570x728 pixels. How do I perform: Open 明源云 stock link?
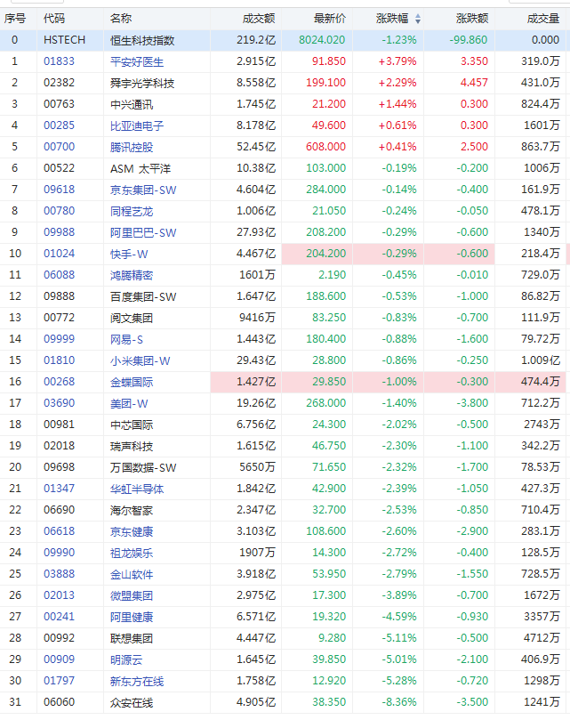126,659
